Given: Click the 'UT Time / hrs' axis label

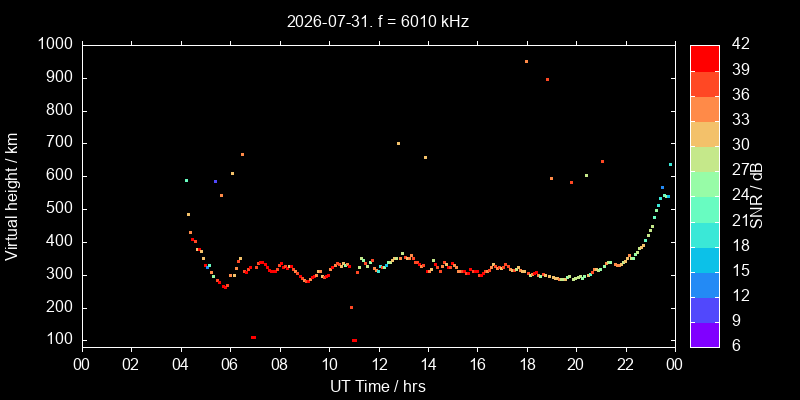Looking at the screenshot, I should pyautogui.click(x=378, y=386).
